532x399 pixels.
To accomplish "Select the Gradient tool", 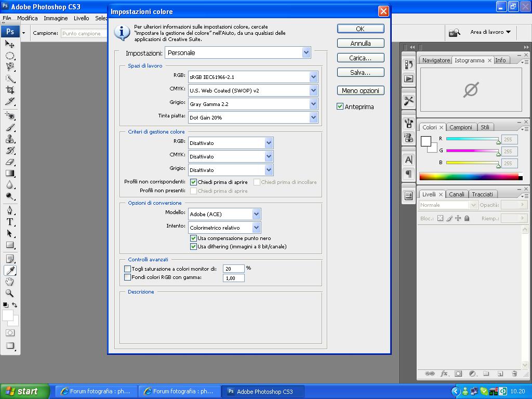I will [10, 174].
